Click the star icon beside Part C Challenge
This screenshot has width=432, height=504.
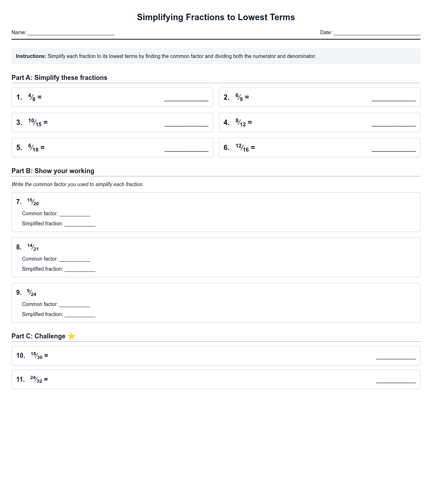(x=71, y=336)
